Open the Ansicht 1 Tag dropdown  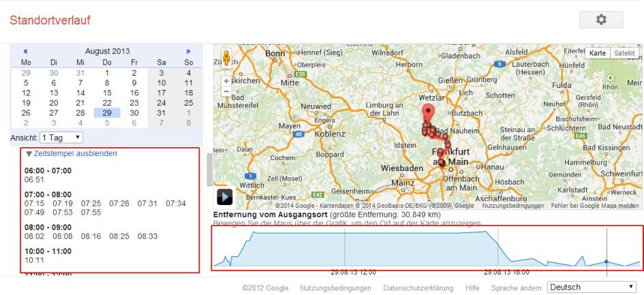(61, 138)
